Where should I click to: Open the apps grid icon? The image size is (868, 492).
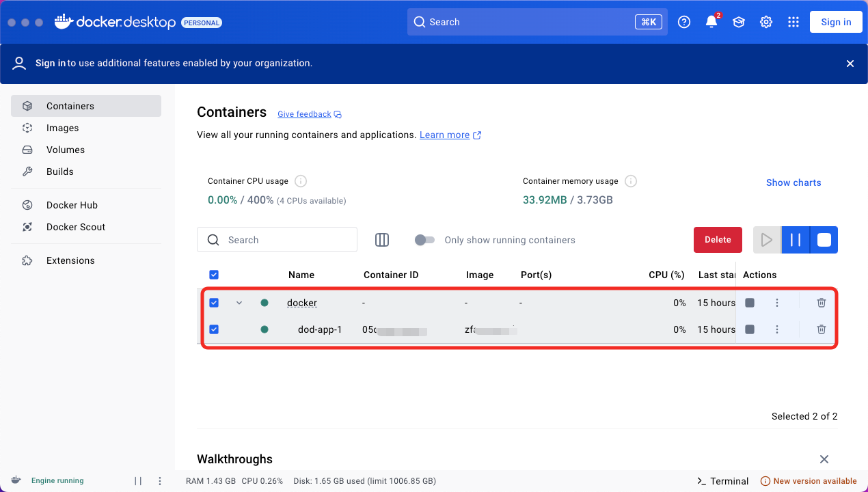click(794, 22)
